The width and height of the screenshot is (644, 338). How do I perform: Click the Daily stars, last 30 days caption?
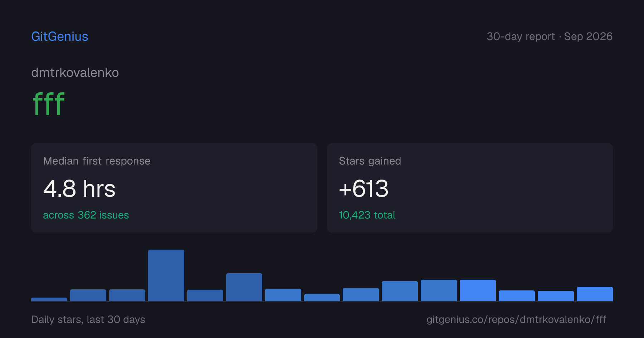coord(88,319)
